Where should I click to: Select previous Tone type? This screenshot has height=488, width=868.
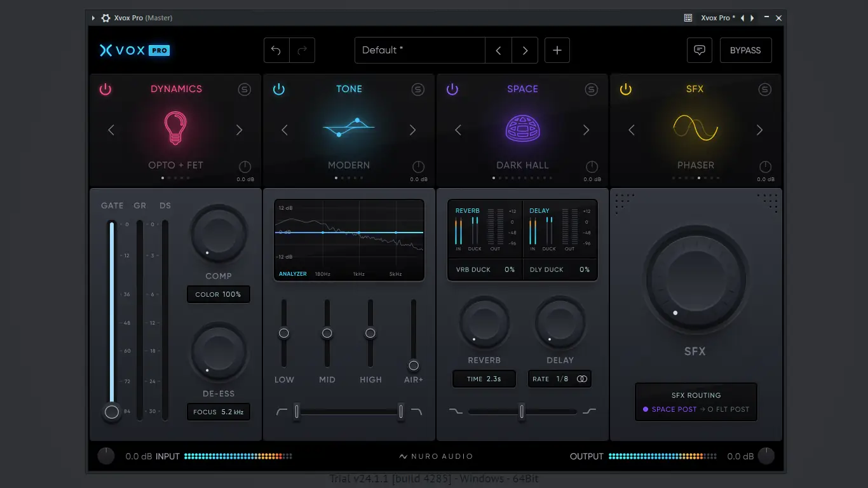[285, 130]
